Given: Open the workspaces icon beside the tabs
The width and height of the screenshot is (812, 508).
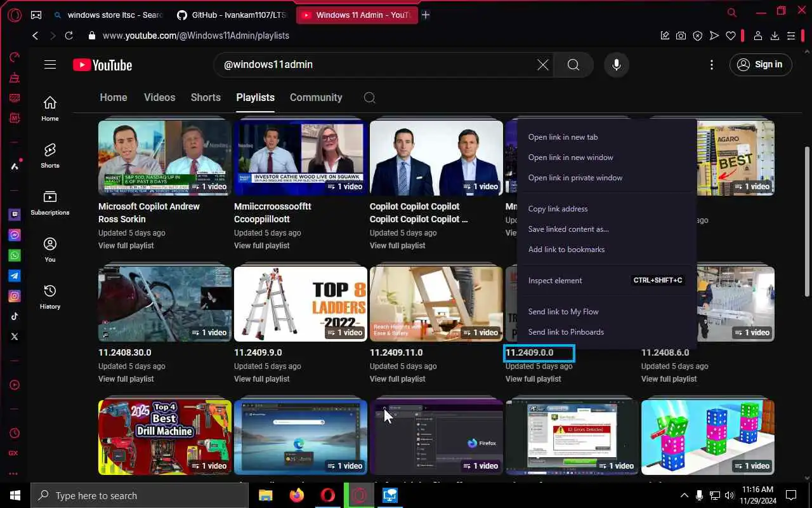Looking at the screenshot, I should click(36, 15).
